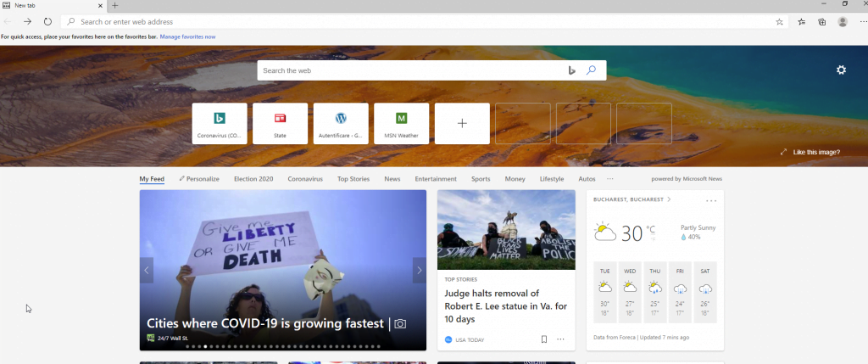Image resolution: width=868 pixels, height=364 pixels.
Task: Open the Favorites list icon
Action: click(x=801, y=21)
